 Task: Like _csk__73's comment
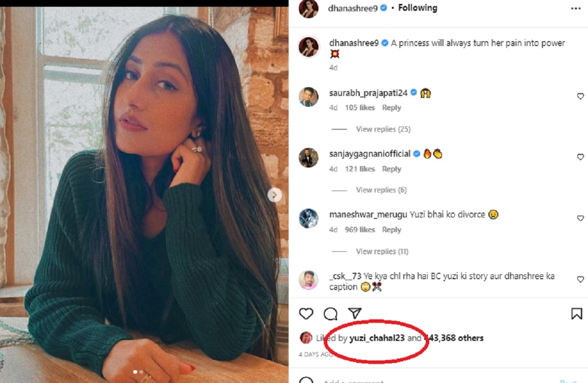(580, 280)
